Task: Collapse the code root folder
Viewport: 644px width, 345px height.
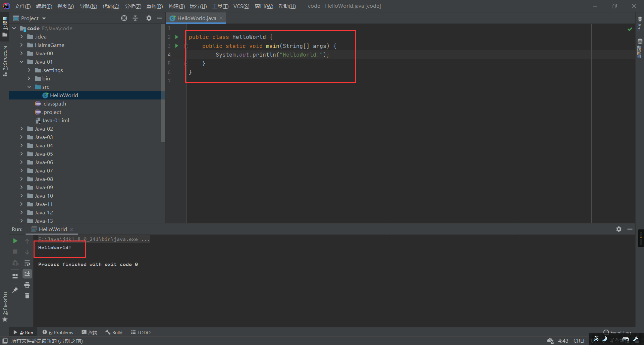Action: (x=14, y=28)
